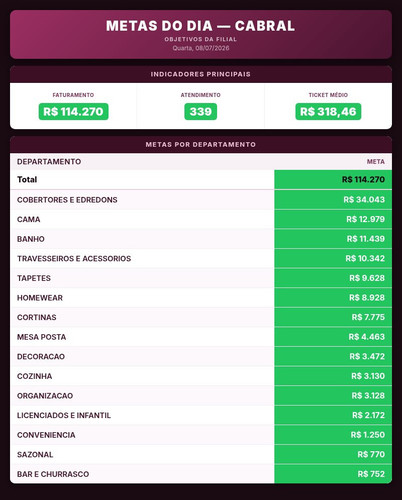Click the COBERTORES E EDREDONS row
This screenshot has height=500, width=402.
[201, 200]
